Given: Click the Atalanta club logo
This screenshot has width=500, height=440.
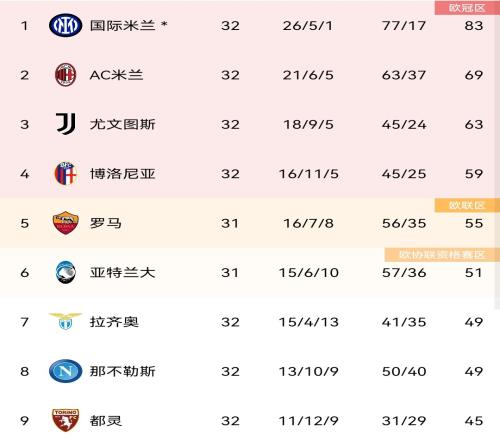Looking at the screenshot, I should pos(65,272).
